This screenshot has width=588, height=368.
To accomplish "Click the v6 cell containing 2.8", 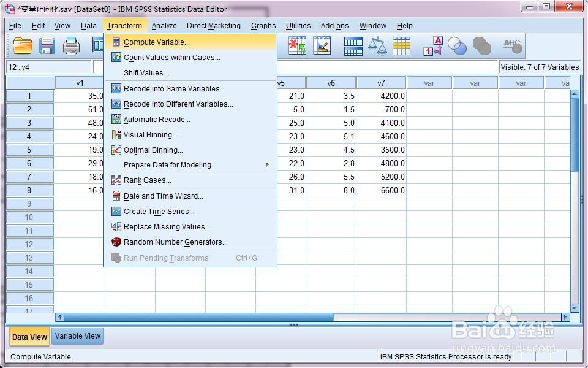I will click(x=331, y=163).
